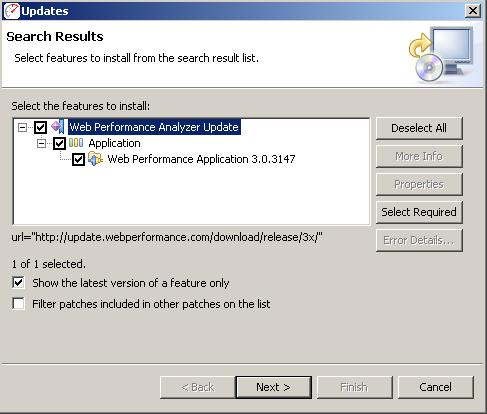
Task: Click the Updates gauge icon in title bar
Action: 12,11
